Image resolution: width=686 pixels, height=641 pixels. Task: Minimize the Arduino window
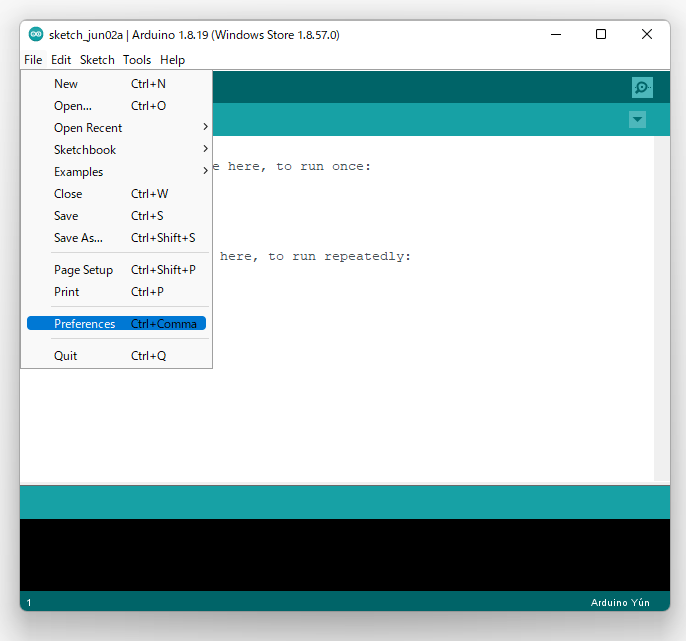tap(556, 34)
